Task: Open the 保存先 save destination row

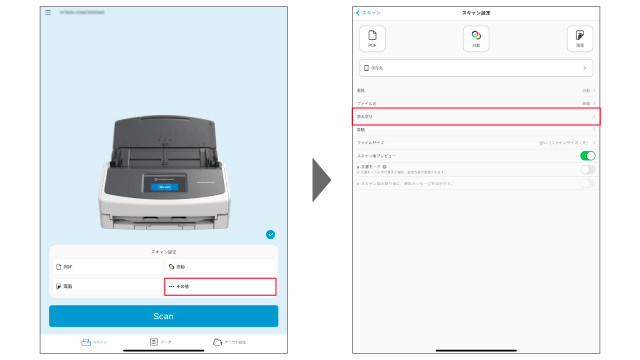Action: [476, 68]
